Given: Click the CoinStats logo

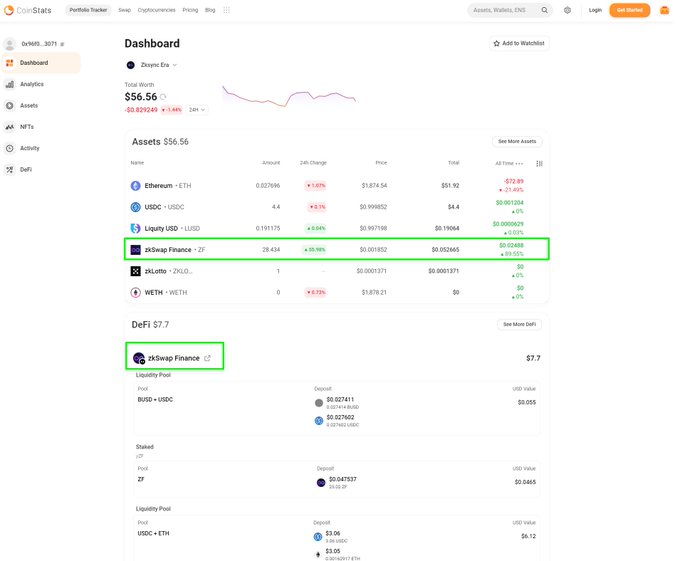Looking at the screenshot, I should [x=28, y=10].
